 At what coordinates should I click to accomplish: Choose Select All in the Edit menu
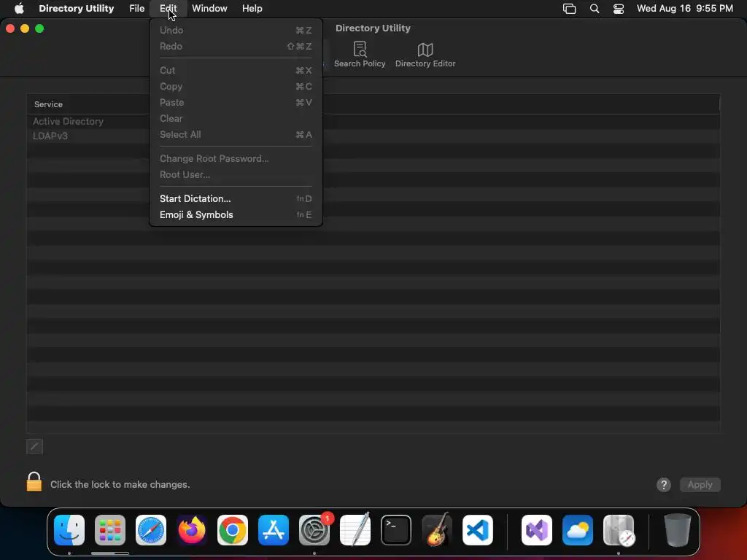(236, 135)
